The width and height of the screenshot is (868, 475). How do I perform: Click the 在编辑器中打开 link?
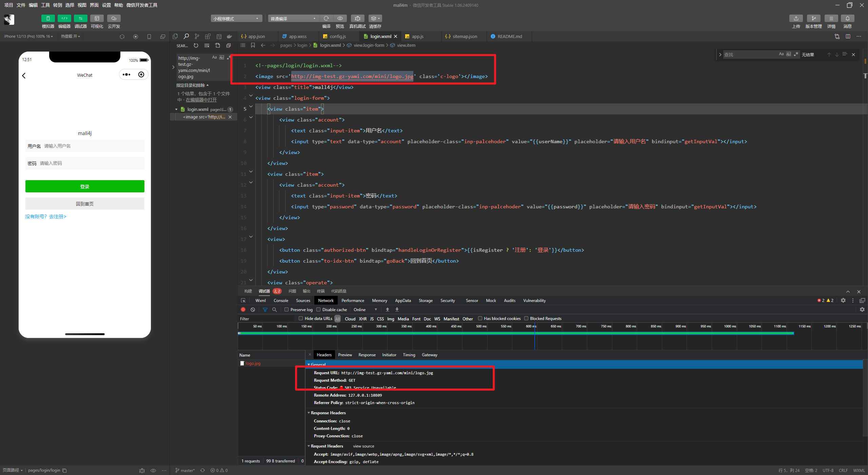[201, 100]
